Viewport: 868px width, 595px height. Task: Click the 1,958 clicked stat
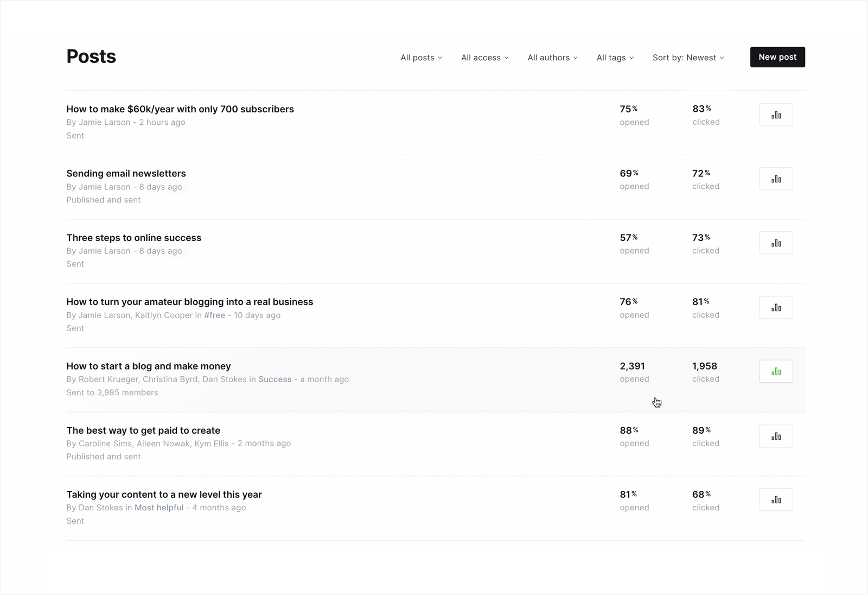(705, 372)
